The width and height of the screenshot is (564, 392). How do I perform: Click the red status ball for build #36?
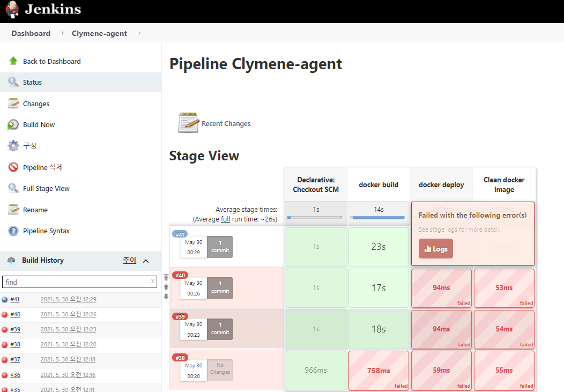click(5, 375)
